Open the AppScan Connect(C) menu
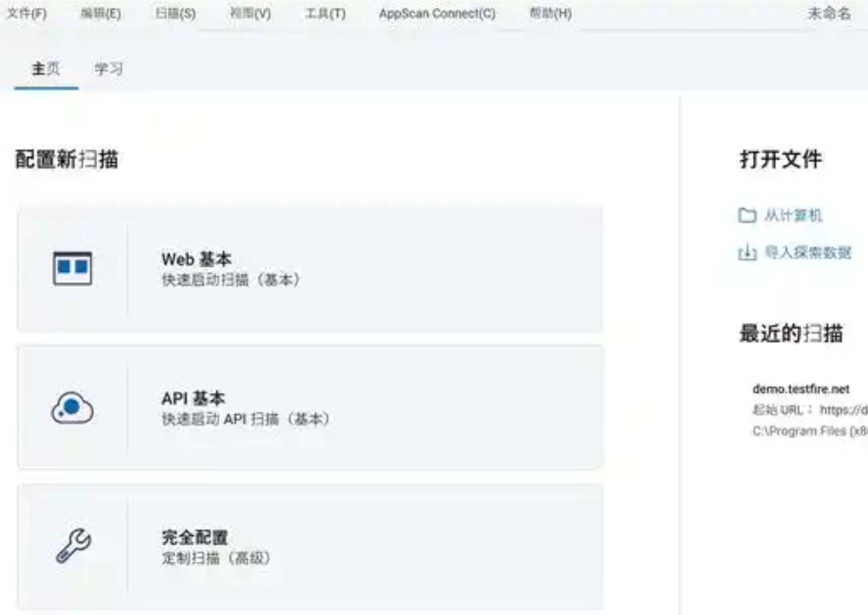 pyautogui.click(x=437, y=14)
